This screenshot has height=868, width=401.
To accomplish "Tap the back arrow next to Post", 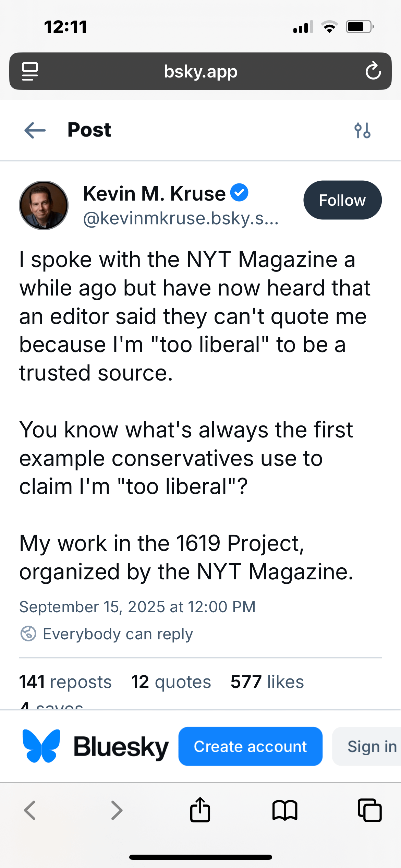I will 35,130.
